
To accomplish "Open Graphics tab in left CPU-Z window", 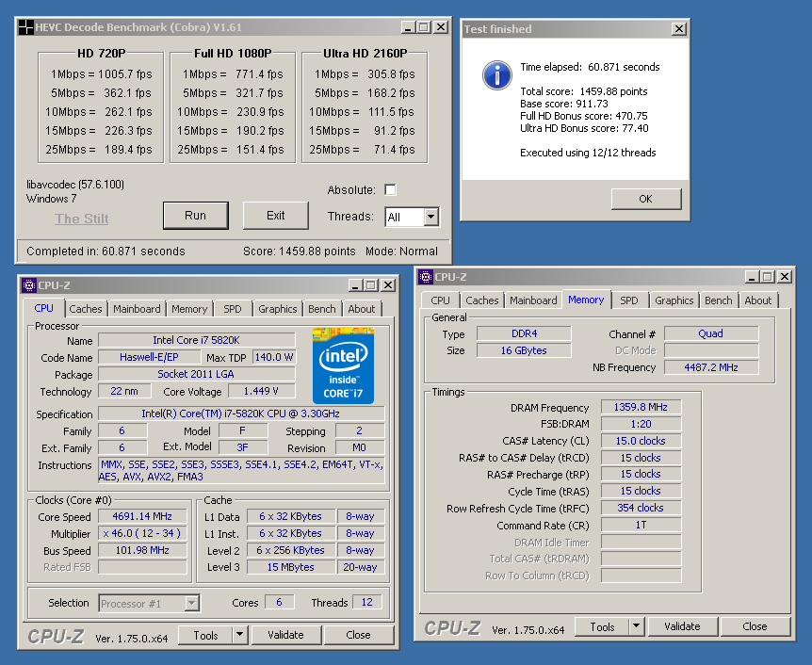I will tap(278, 309).
